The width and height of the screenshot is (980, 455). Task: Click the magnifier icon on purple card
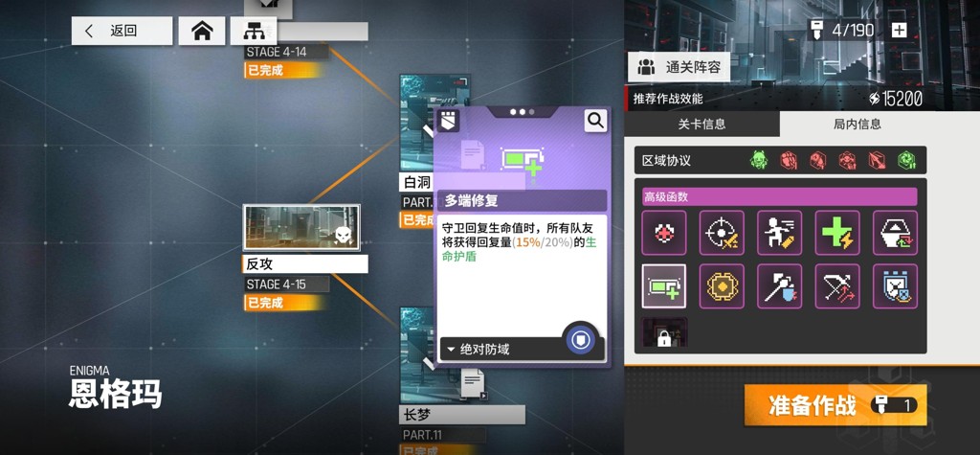(595, 121)
